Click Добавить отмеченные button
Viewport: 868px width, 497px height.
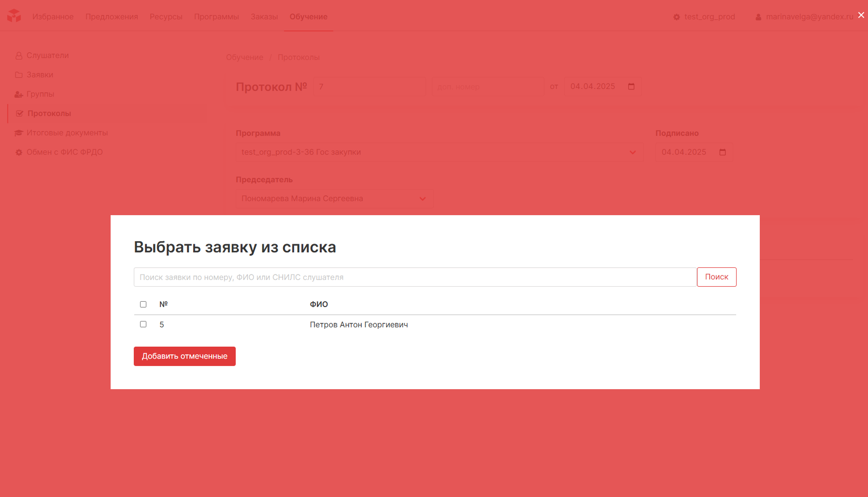(185, 356)
